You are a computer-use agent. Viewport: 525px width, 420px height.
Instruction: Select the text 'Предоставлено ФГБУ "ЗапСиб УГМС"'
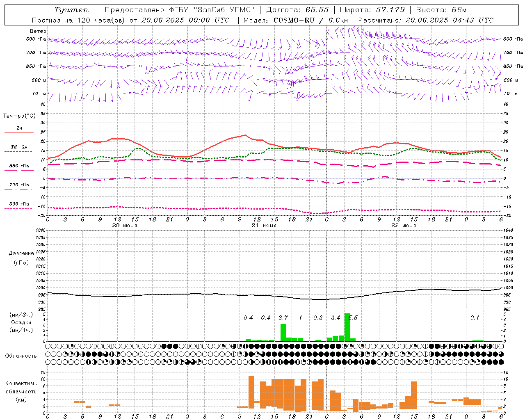point(180,10)
